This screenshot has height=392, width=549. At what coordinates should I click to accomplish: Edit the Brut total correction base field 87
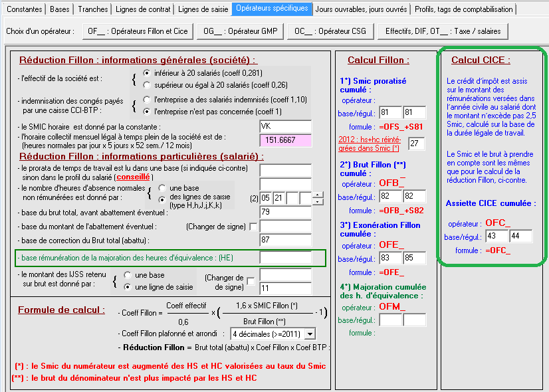point(285,241)
